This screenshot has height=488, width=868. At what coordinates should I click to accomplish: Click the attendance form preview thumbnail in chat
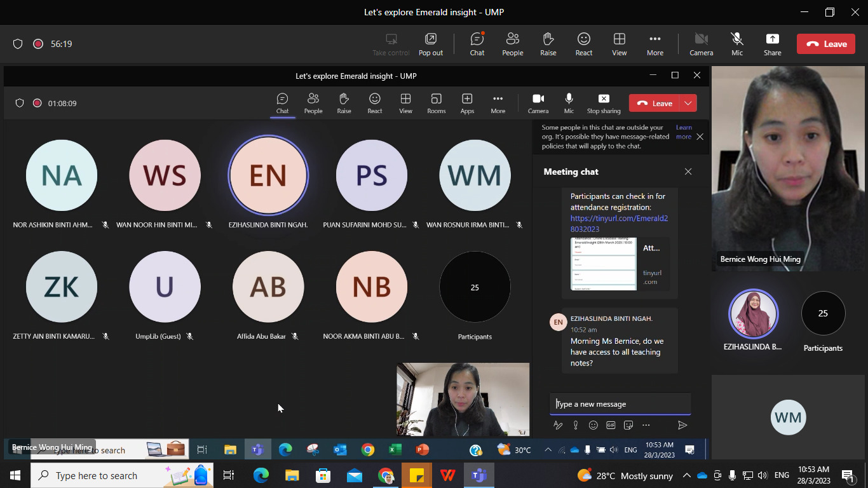click(603, 264)
